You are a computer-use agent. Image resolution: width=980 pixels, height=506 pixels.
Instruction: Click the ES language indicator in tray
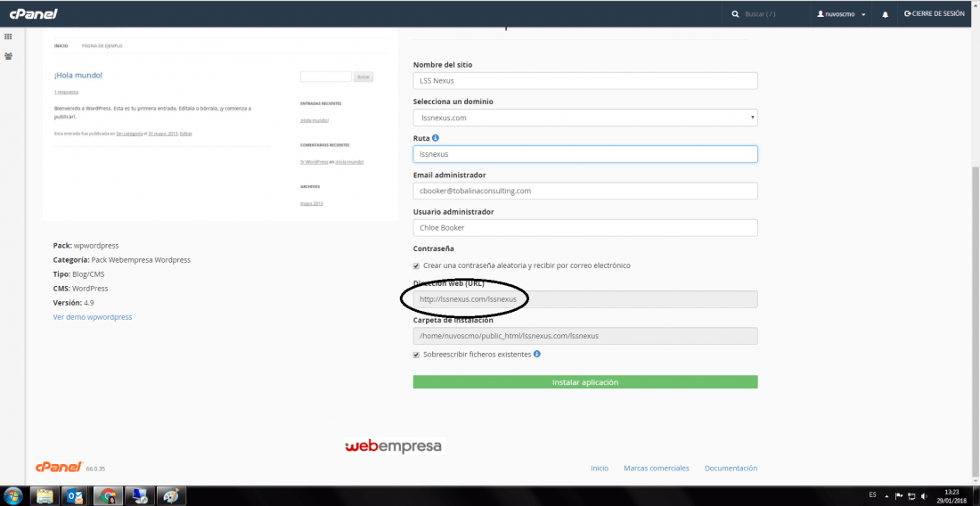coord(872,494)
